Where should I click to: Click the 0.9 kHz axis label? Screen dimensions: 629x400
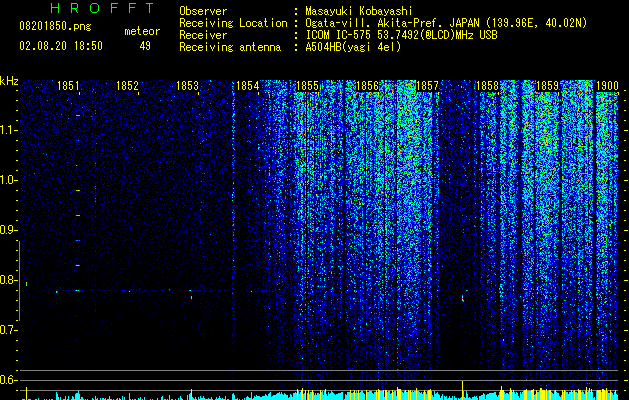[x=7, y=230]
